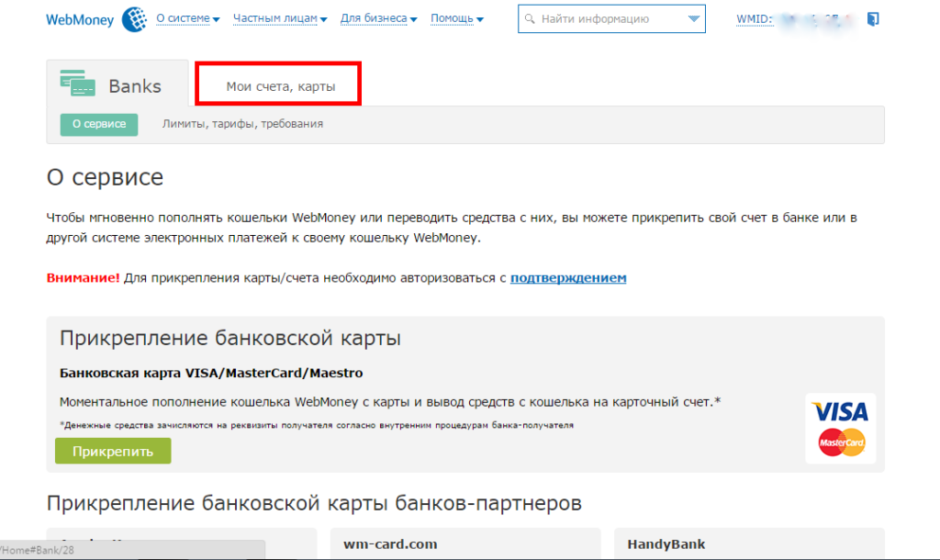The image size is (940, 560).
Task: Expand the «Для бизнеса» menu
Action: pos(378,18)
